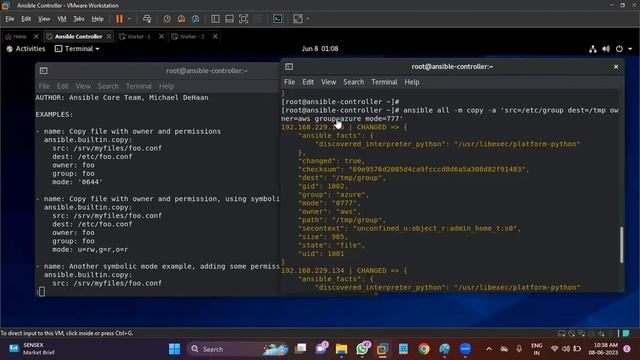Open the Terminal app menu in top bar

point(77,49)
